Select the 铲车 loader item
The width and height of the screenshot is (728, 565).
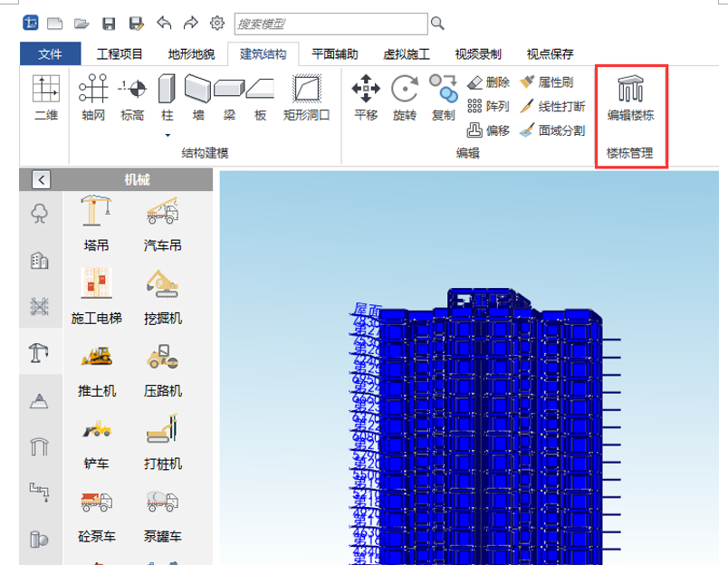[x=97, y=444]
